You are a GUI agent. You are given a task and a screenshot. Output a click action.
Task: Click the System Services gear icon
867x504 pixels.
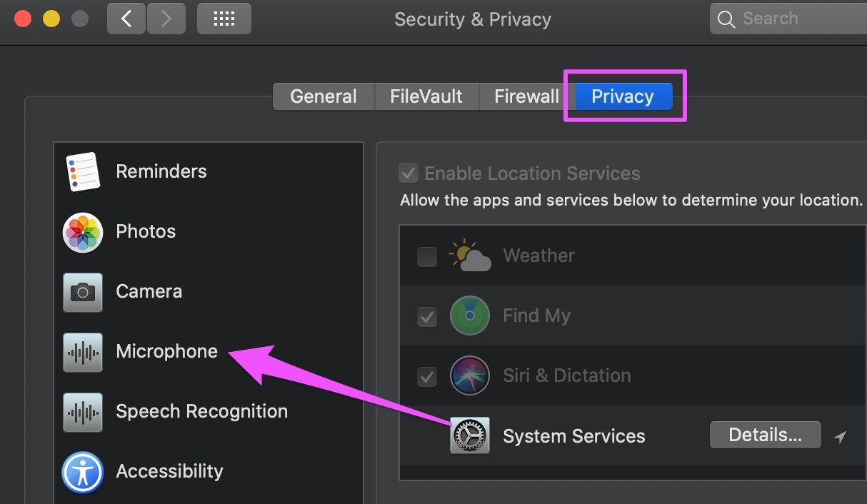470,435
